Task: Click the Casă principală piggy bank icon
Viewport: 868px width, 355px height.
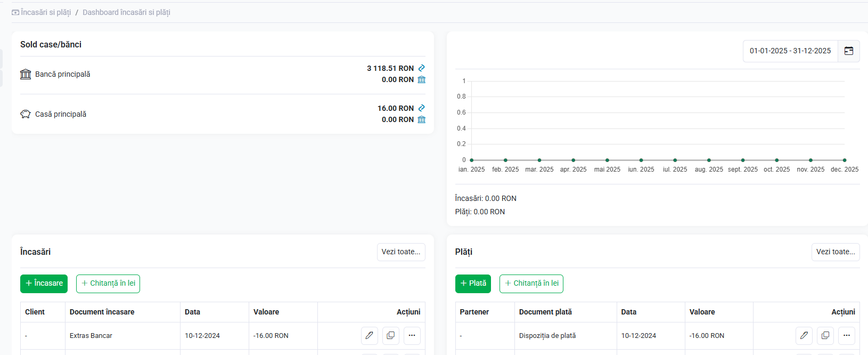Action: coord(26,114)
